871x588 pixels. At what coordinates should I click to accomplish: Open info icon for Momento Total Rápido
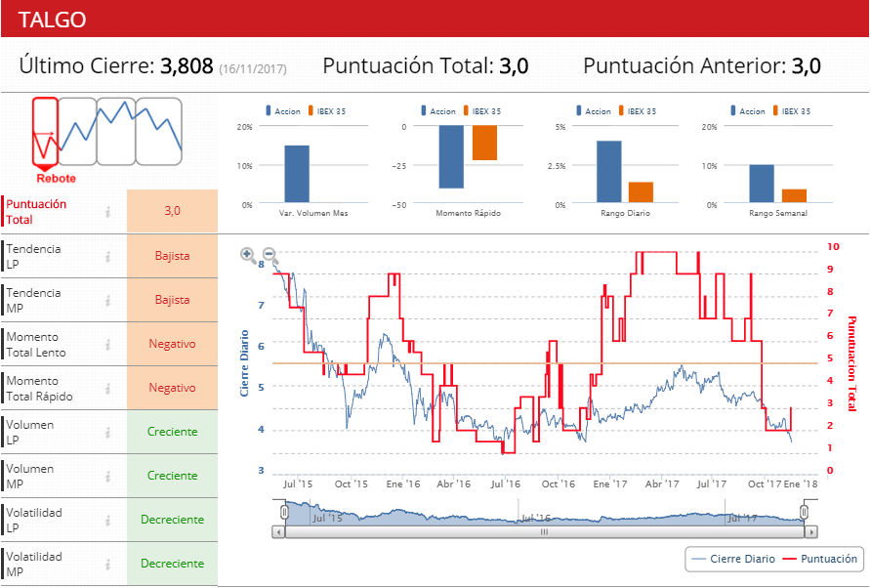[108, 389]
